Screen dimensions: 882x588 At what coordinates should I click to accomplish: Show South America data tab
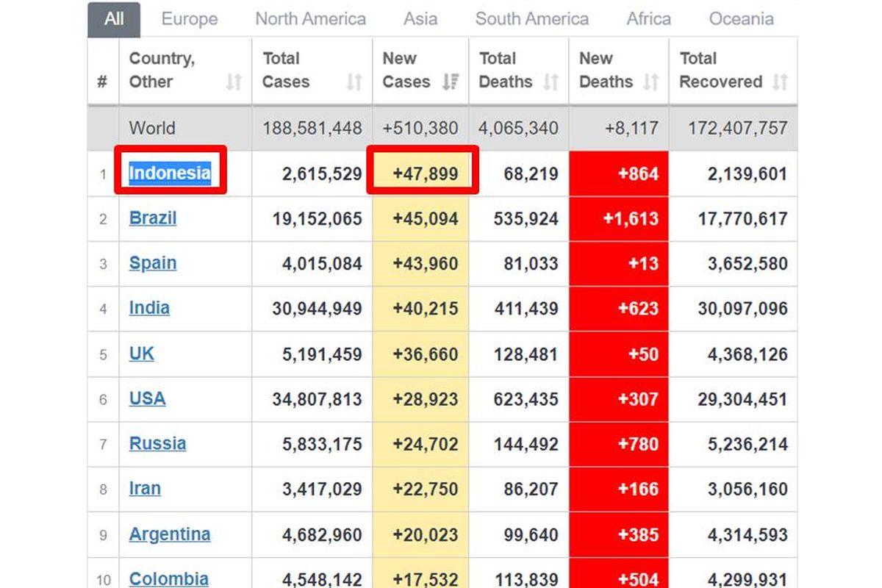click(x=532, y=19)
